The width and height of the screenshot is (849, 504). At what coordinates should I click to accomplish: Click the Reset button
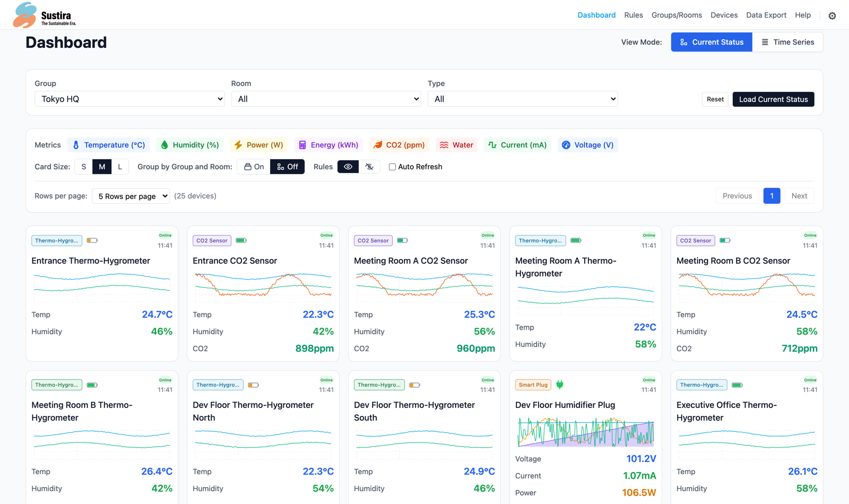(x=715, y=99)
